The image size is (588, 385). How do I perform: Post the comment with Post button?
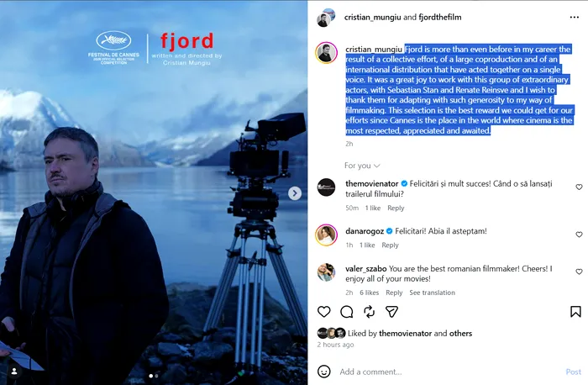coord(574,372)
